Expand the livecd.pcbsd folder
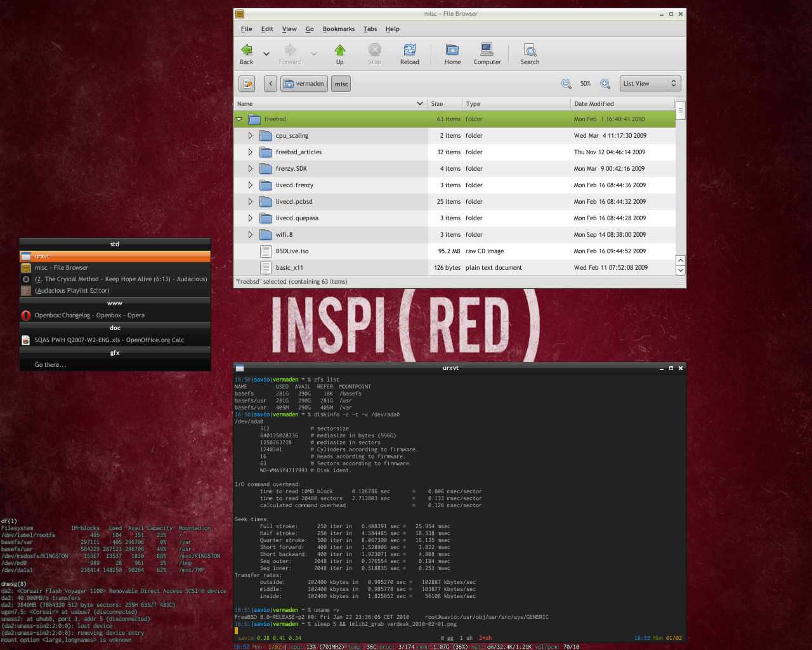This screenshot has height=650, width=812. tap(251, 202)
